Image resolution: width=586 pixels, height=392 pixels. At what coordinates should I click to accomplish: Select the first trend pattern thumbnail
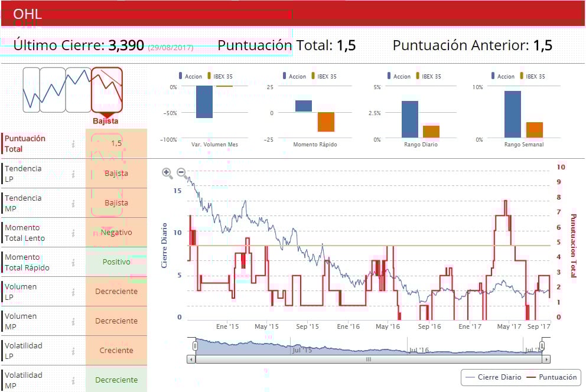pos(31,90)
